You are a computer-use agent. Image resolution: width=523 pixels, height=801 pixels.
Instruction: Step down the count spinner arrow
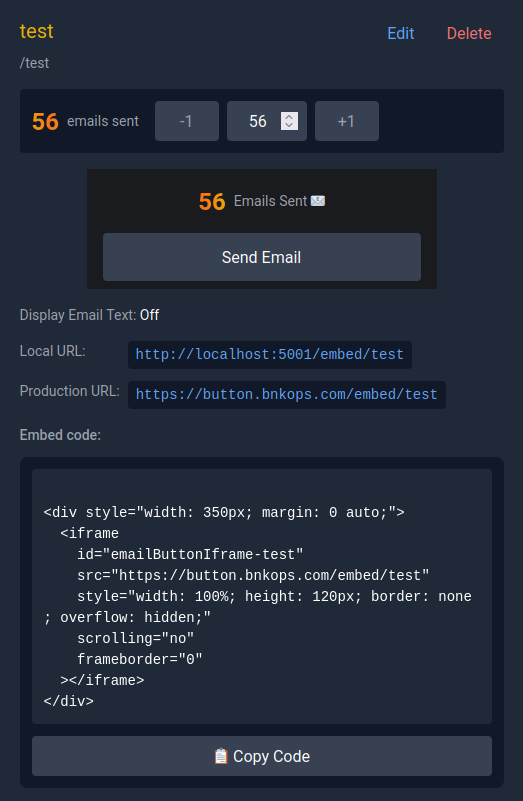point(289,126)
